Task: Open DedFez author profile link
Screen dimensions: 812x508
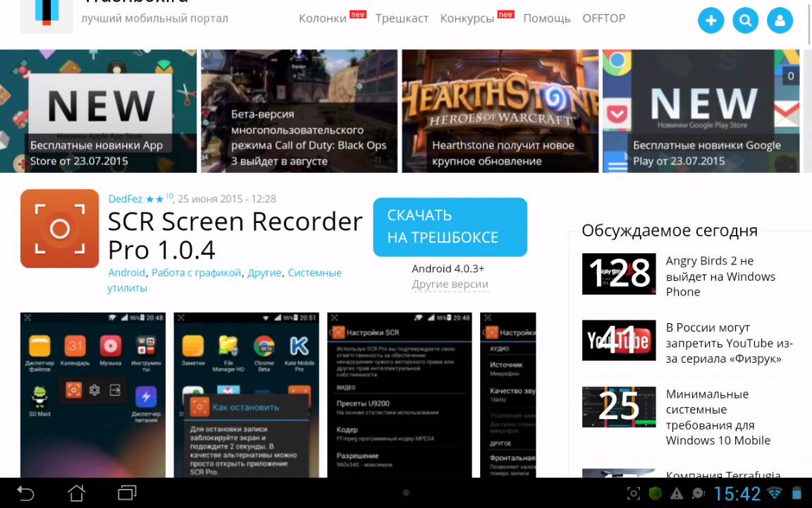Action: (x=125, y=199)
